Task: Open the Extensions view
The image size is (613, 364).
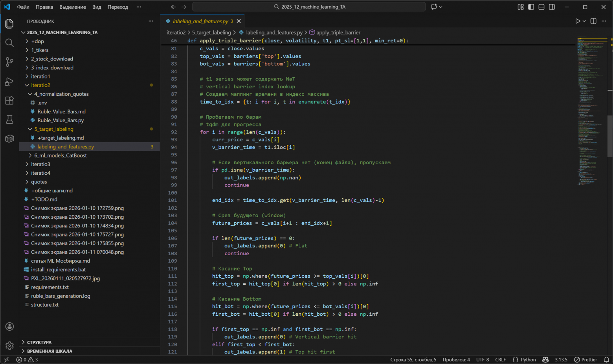Action: click(9, 101)
